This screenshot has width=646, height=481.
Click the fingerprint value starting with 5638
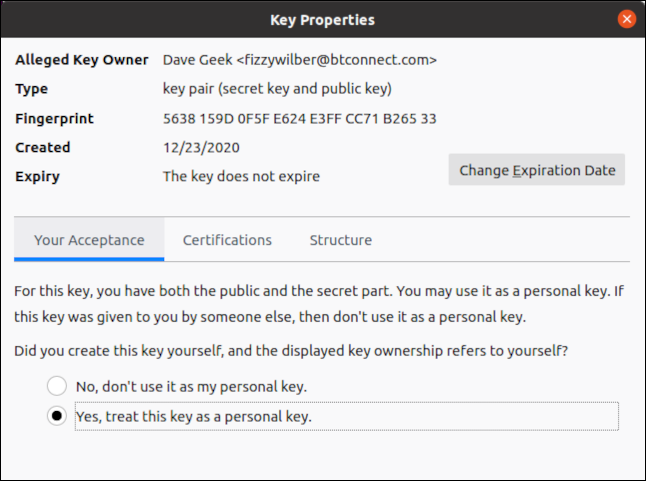[x=299, y=119]
